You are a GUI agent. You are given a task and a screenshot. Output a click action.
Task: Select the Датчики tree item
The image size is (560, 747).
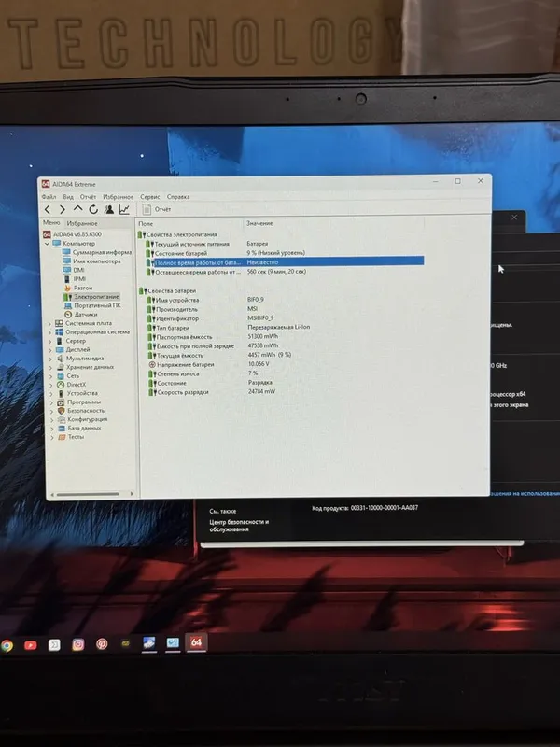point(81,315)
